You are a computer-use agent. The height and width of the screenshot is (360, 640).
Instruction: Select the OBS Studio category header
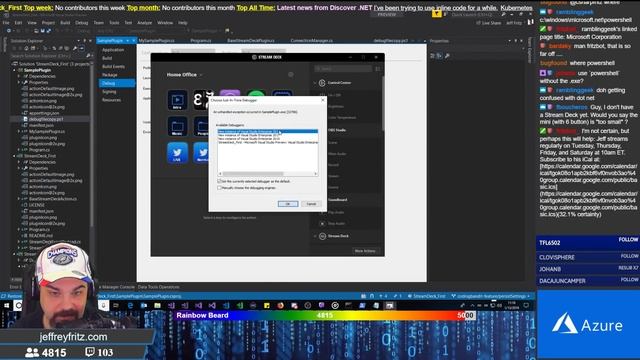pos(337,130)
